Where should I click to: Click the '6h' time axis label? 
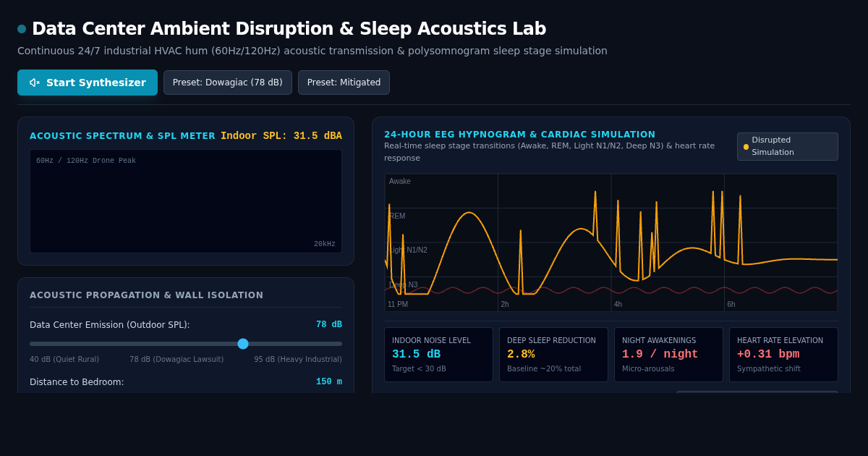(x=731, y=304)
